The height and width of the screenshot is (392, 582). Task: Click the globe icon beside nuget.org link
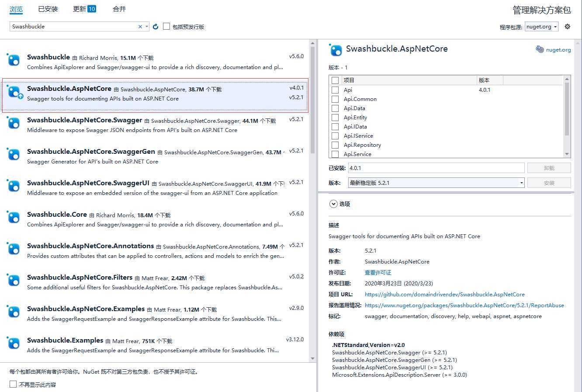click(540, 49)
